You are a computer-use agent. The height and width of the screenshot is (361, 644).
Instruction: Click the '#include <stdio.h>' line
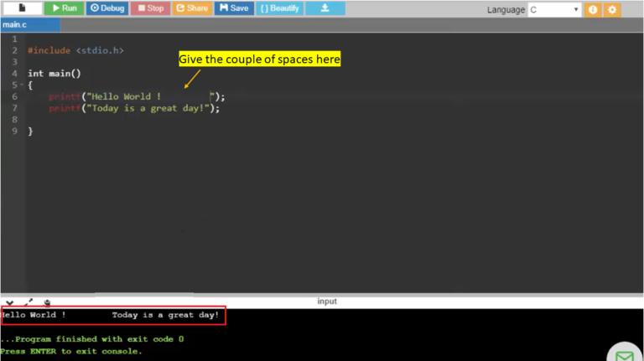point(75,50)
